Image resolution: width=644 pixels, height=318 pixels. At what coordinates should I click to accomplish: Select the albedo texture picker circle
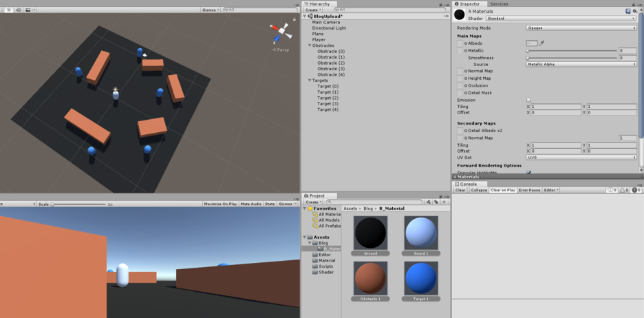[x=465, y=43]
